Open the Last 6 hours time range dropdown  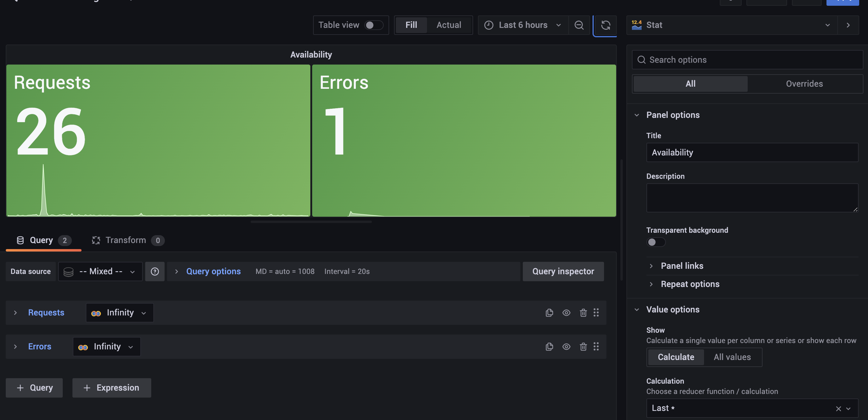pos(522,25)
